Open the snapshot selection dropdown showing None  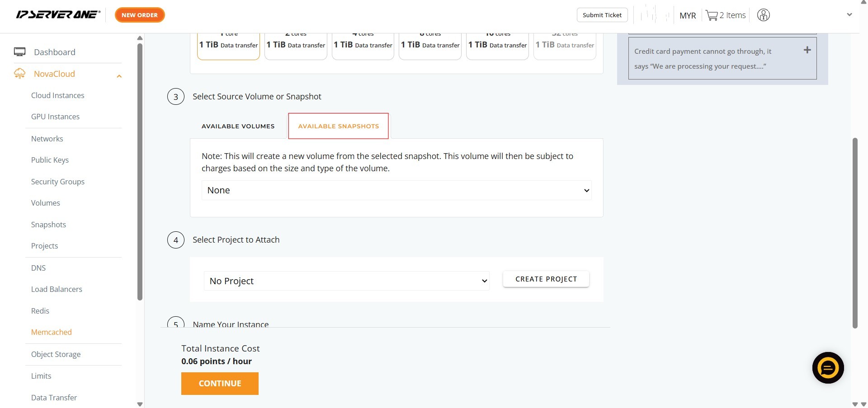[x=396, y=190]
